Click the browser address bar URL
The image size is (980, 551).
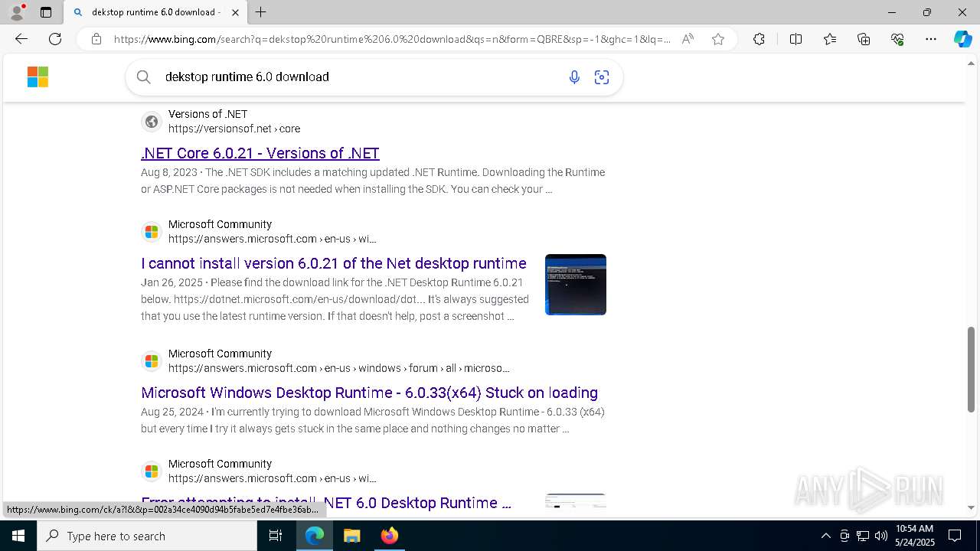[x=392, y=39]
